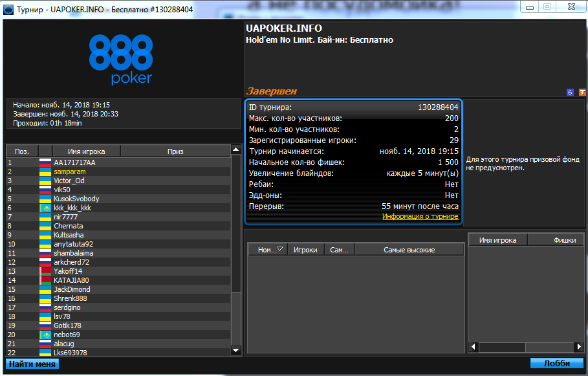Select player nir7777 row
Viewport: 588px width, 376px height.
pyautogui.click(x=118, y=217)
